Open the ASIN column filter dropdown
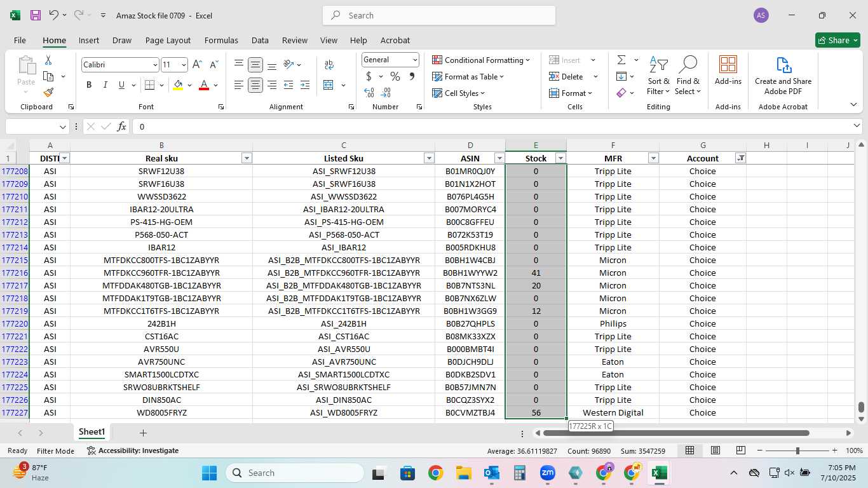The width and height of the screenshot is (868, 488). click(499, 158)
